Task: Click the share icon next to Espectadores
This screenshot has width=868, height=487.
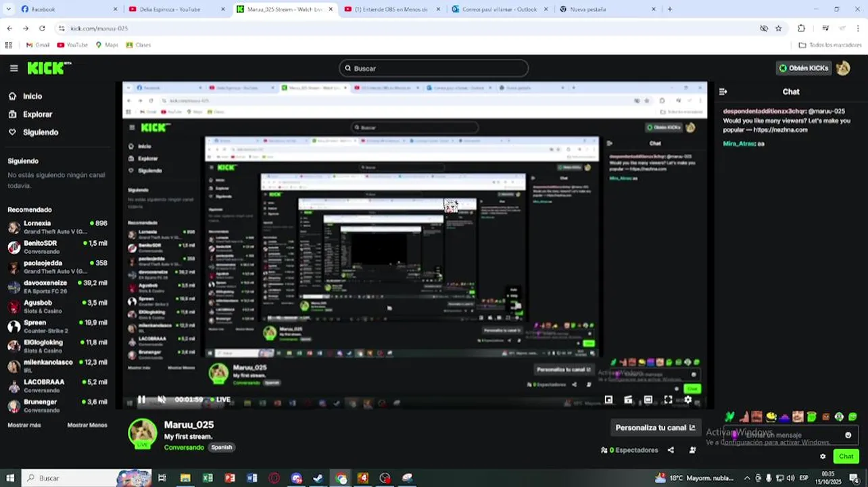Action: click(671, 450)
